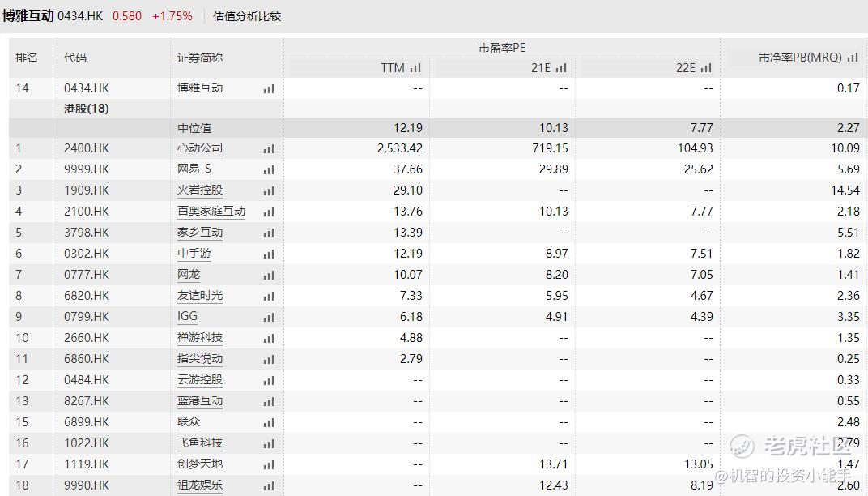Open chart icon for 博雅互动 row
The image size is (868, 496).
coord(269,88)
